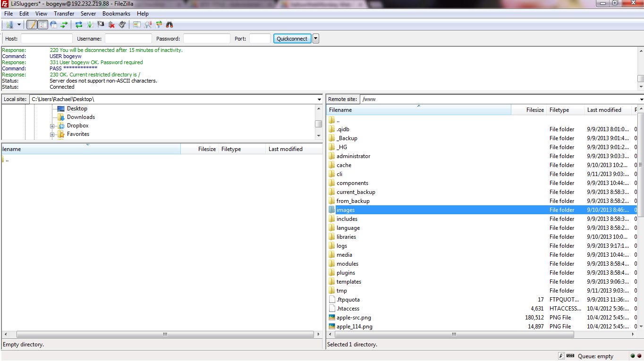Focus the Password input field
The height and width of the screenshot is (361, 644).
click(x=207, y=39)
